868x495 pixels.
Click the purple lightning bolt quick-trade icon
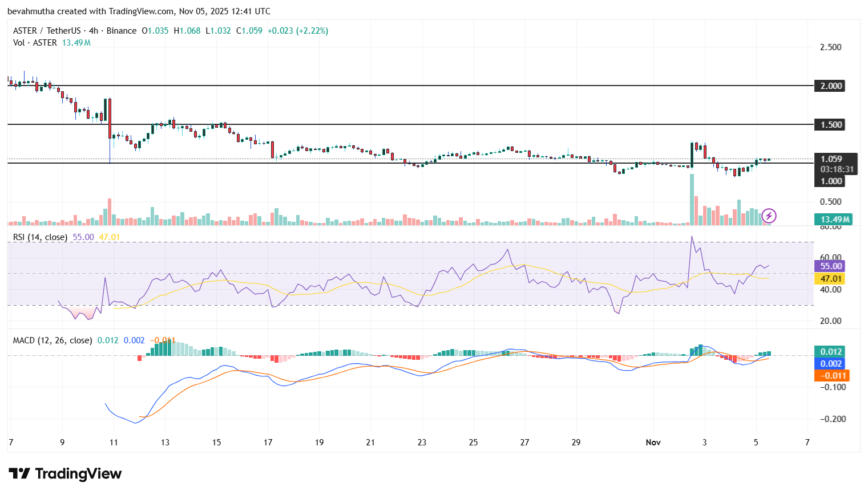[769, 216]
